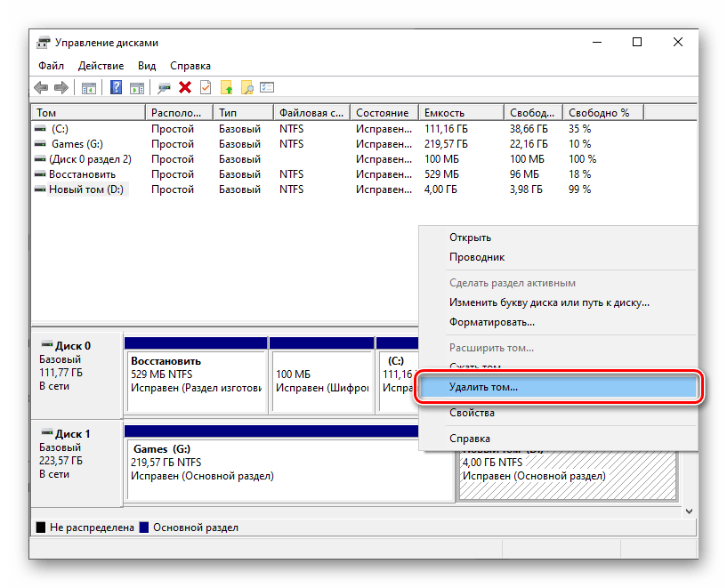Click the magnifier search icon in the toolbar
This screenshot has height=588, width=727.
(247, 87)
